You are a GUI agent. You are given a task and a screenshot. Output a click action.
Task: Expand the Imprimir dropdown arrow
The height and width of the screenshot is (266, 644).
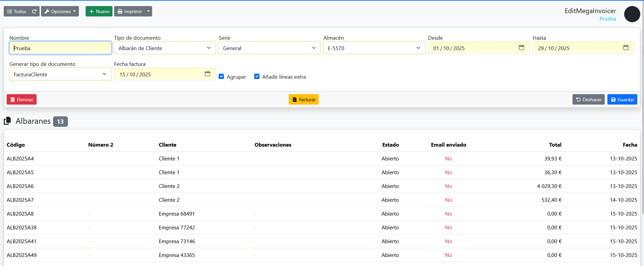(x=148, y=11)
